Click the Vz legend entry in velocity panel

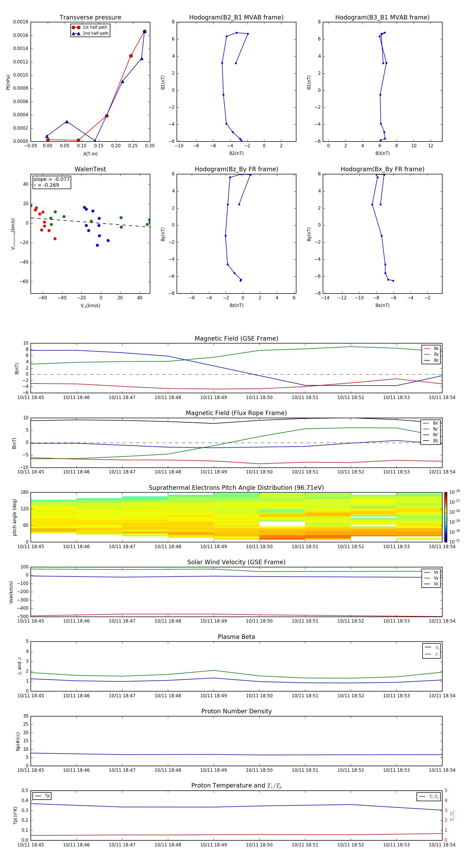point(431,584)
